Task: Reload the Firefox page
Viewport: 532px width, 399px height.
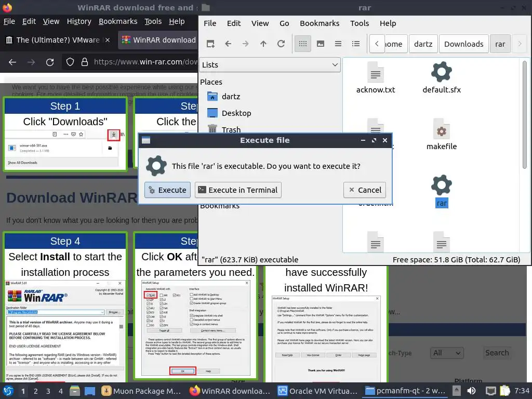Action: pos(50,62)
